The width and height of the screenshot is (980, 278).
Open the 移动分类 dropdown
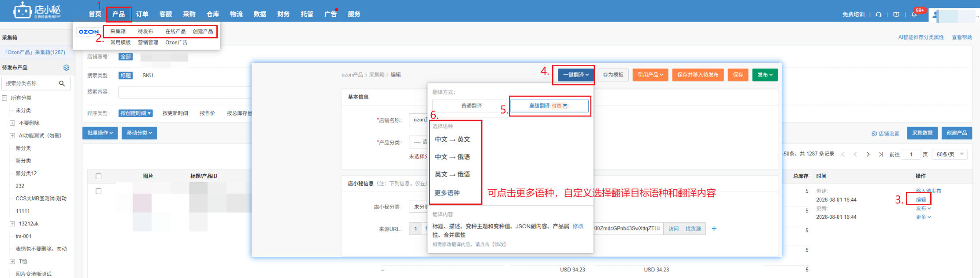click(139, 133)
